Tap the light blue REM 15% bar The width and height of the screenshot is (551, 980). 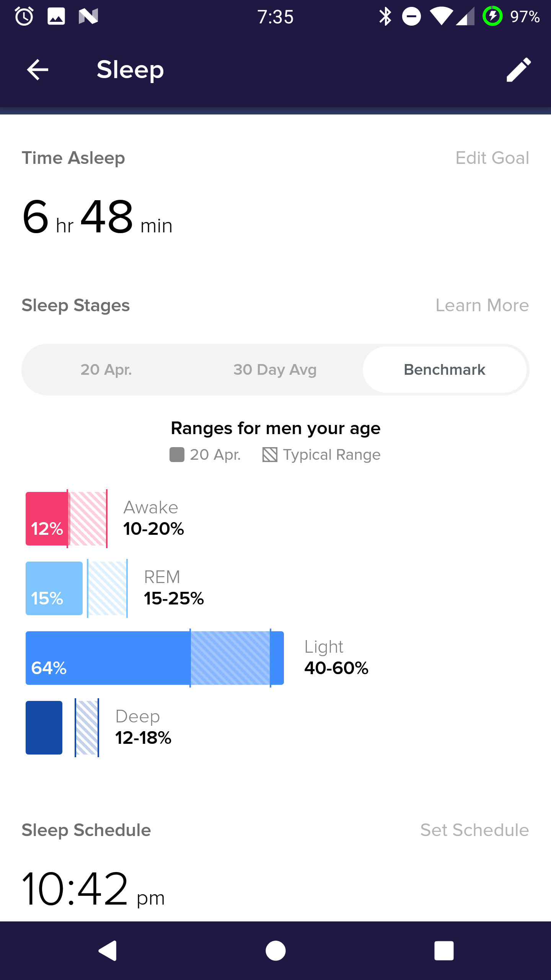(54, 588)
